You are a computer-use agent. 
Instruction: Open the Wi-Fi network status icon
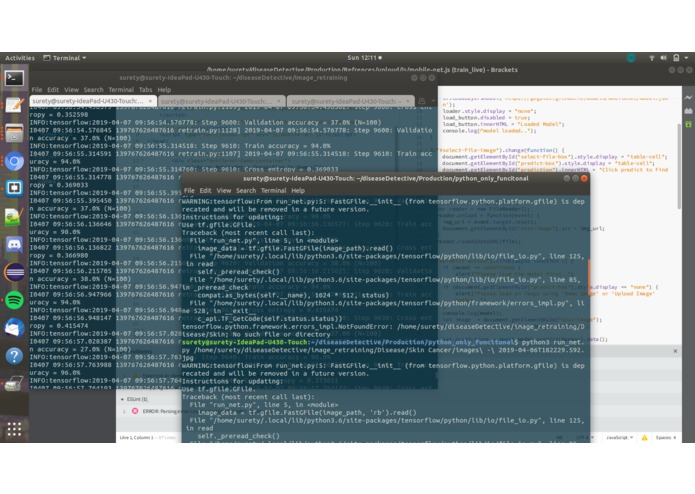pyautogui.click(x=652, y=58)
